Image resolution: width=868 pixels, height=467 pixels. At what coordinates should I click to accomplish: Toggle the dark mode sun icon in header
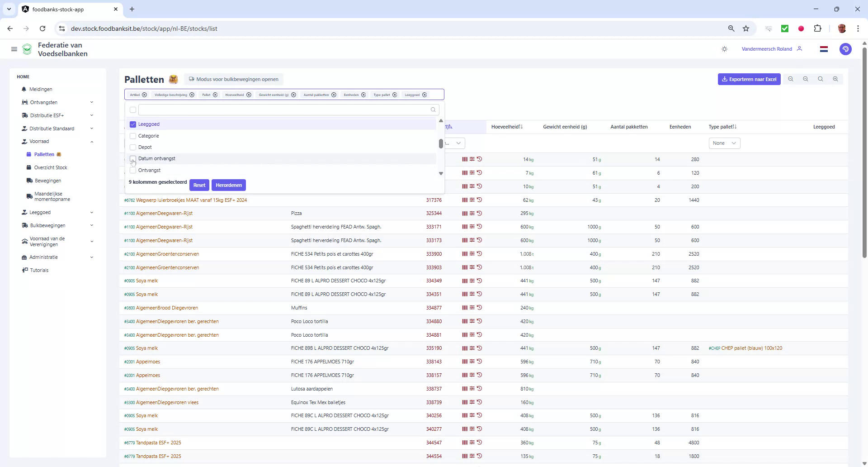pyautogui.click(x=725, y=49)
